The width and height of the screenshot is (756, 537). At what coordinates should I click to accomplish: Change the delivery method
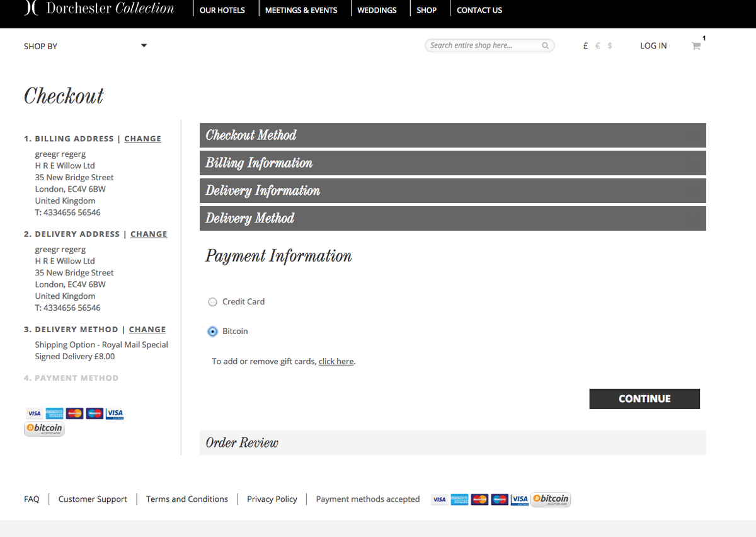(x=147, y=329)
